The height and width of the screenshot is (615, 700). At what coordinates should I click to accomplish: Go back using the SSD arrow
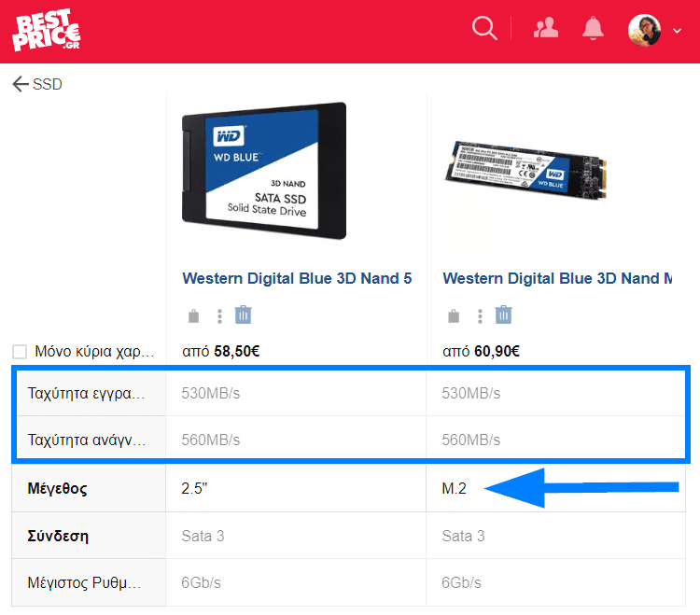coord(21,84)
